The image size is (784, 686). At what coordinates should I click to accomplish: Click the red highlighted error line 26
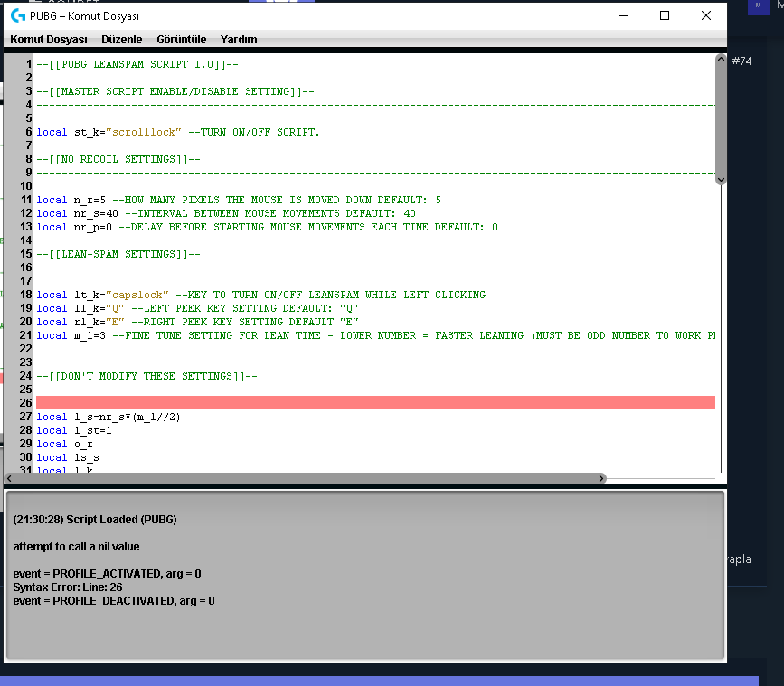(x=375, y=403)
